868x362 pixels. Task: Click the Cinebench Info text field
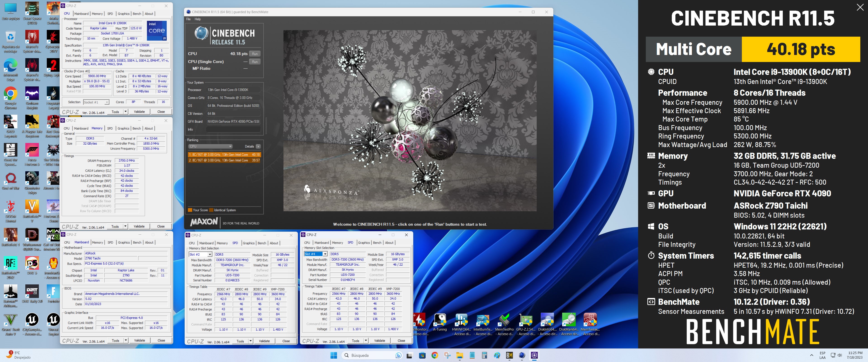point(233,130)
